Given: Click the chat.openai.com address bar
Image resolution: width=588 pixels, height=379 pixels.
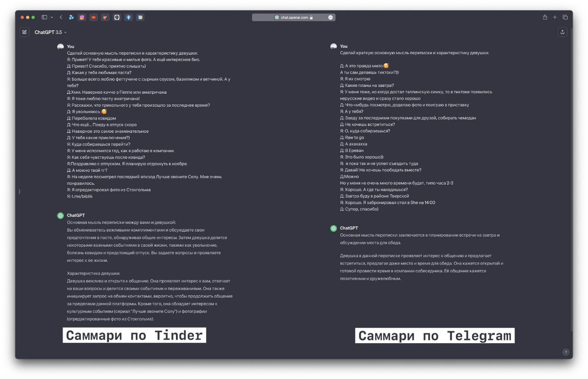Looking at the screenshot, I should [294, 17].
